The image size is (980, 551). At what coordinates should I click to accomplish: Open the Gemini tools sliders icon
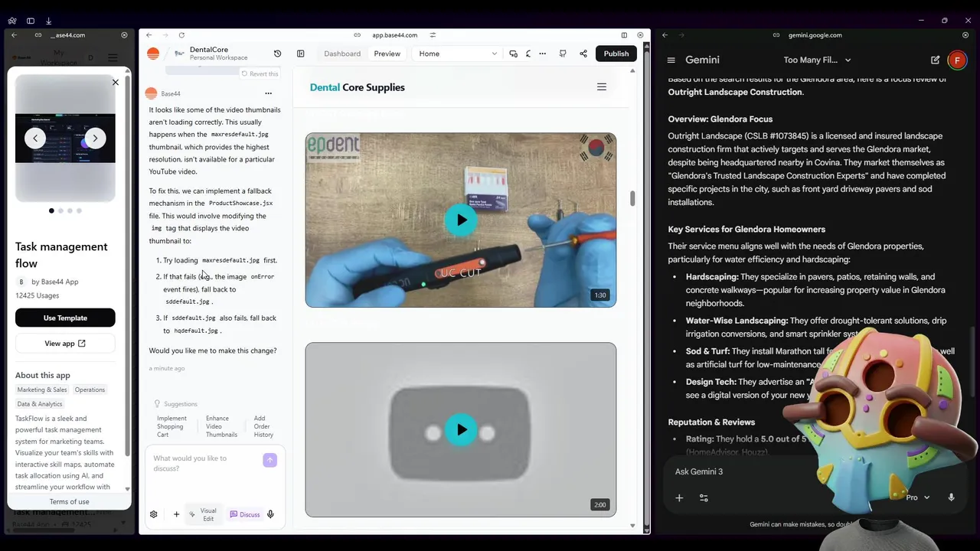pyautogui.click(x=704, y=497)
